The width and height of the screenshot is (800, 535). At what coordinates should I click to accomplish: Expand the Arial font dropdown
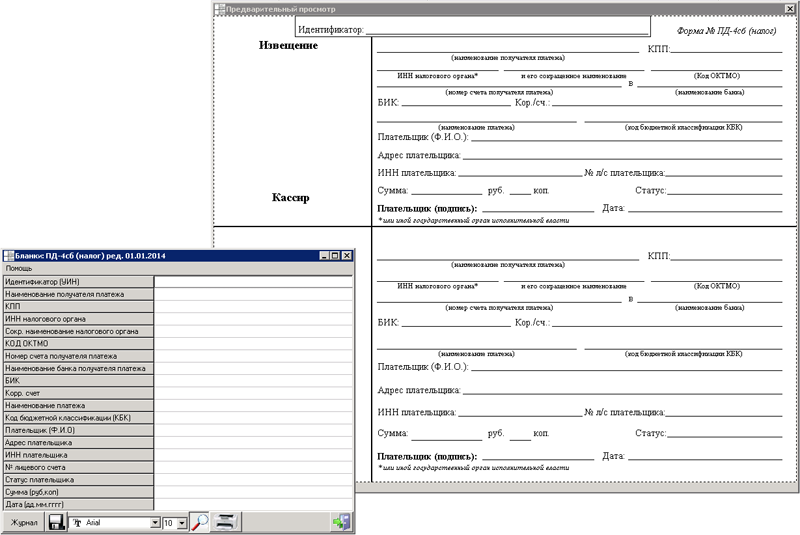[155, 523]
